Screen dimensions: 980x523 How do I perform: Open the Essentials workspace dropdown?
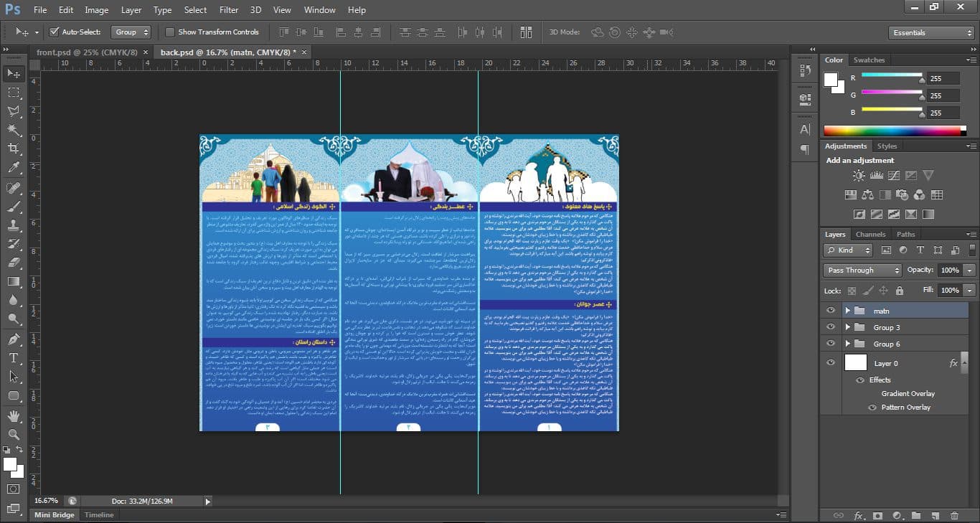930,33
